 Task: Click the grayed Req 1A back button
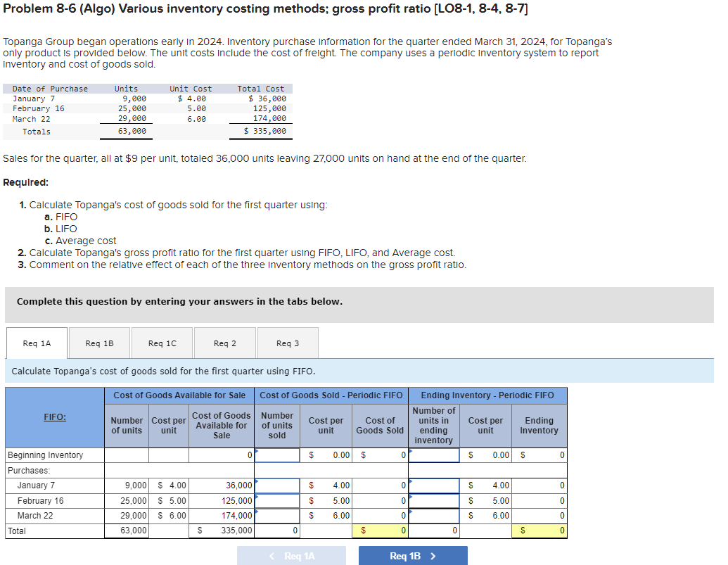[292, 555]
